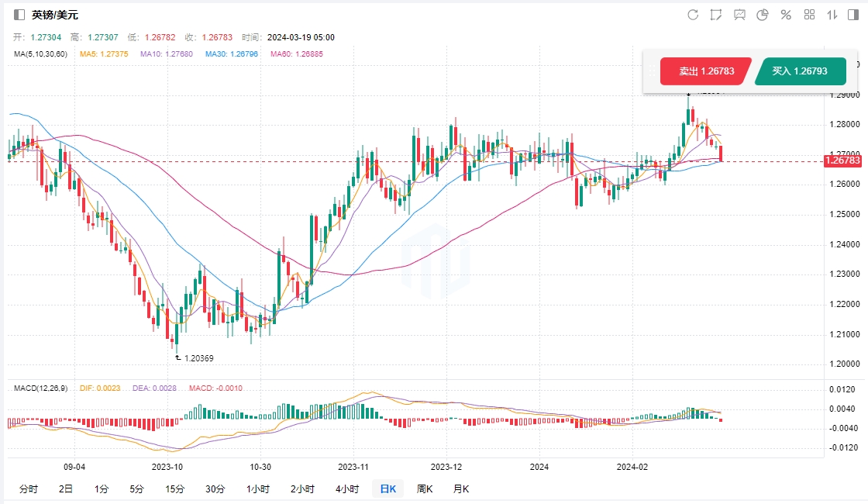Toggle the percent scale icon

(786, 15)
